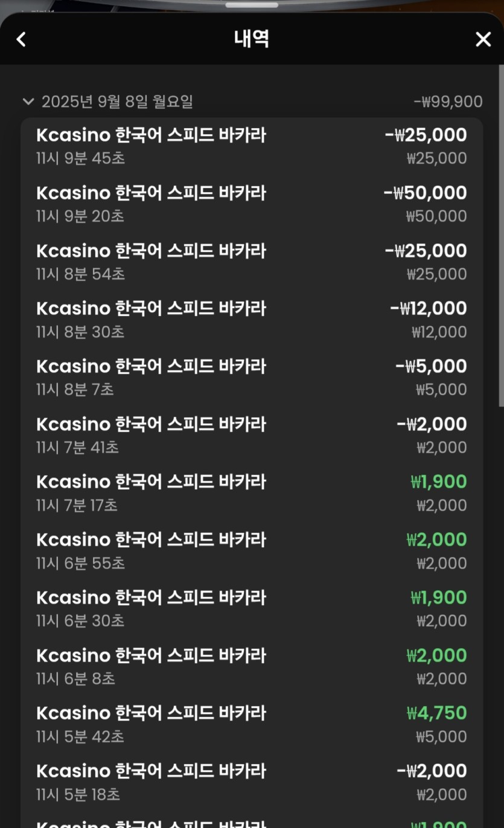Open the ₩4,750 win at 11시 5분 42초

tap(252, 724)
